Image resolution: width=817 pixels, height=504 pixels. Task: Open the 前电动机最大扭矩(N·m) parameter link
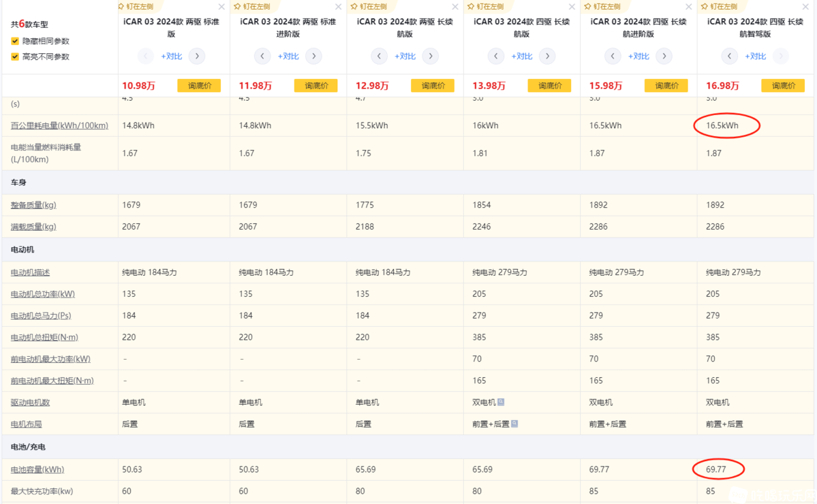pos(52,381)
